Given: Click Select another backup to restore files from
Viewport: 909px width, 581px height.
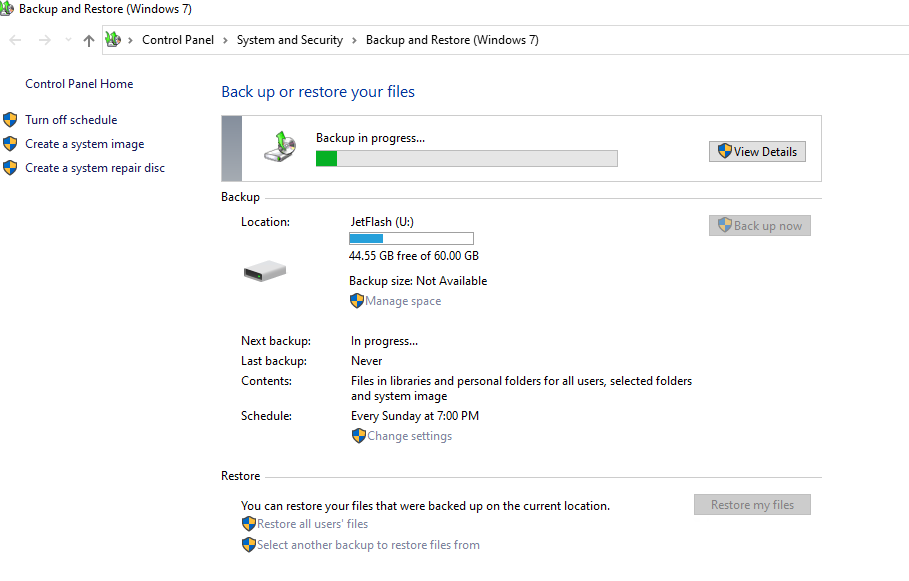Looking at the screenshot, I should tap(368, 545).
